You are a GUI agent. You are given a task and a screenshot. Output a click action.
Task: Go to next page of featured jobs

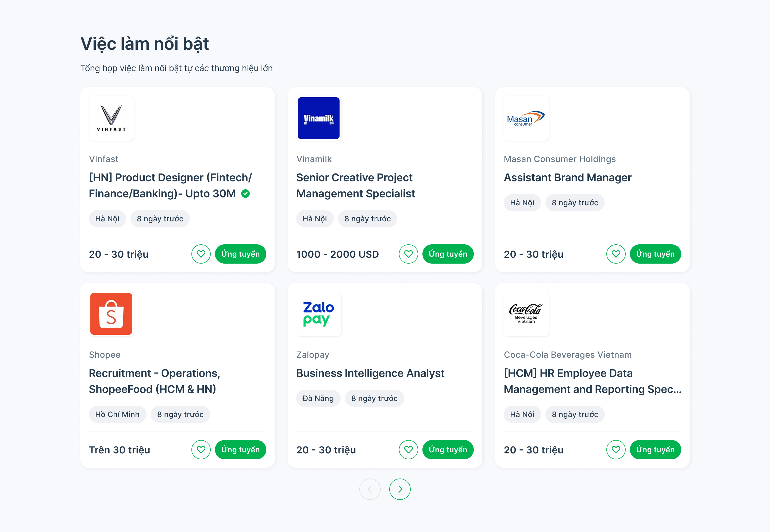point(400,489)
